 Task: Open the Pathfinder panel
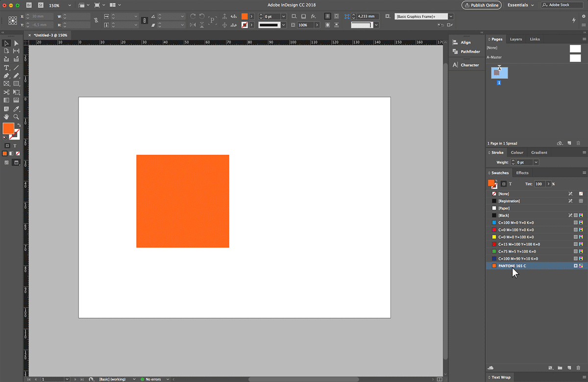(x=470, y=51)
